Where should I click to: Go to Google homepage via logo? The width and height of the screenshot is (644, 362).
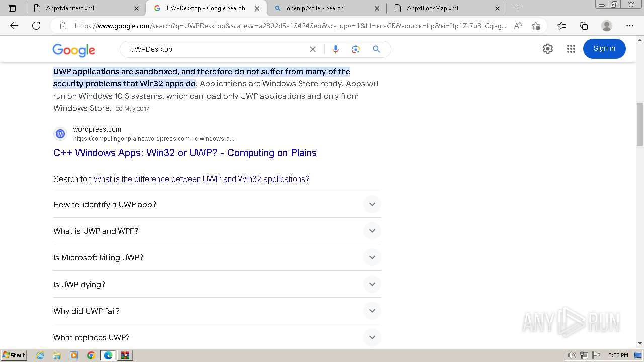tap(73, 50)
